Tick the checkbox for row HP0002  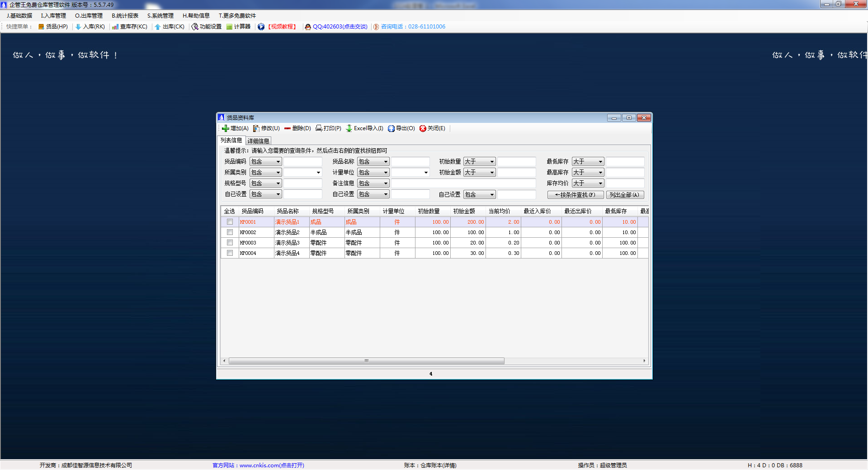230,232
